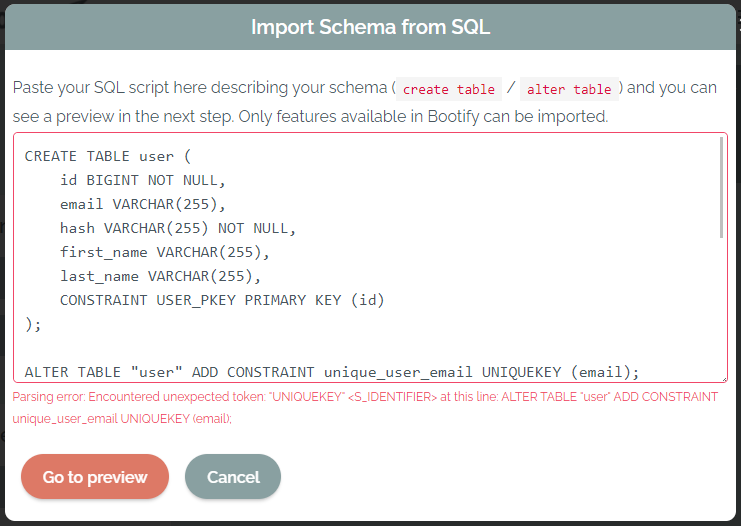The image size is (741, 526).
Task: Click inside the SQL script text area
Action: (x=370, y=258)
